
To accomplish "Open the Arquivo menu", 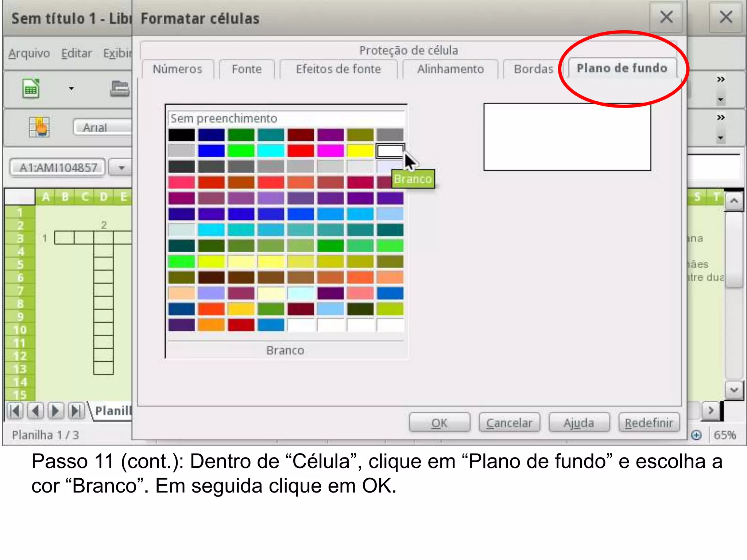I will [29, 53].
